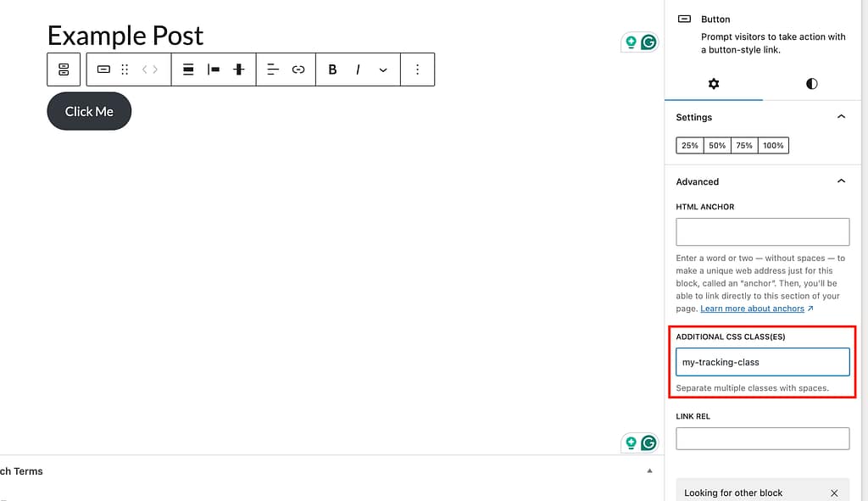Image resolution: width=868 pixels, height=501 pixels.
Task: Switch to the Settings gear tab
Action: (714, 84)
